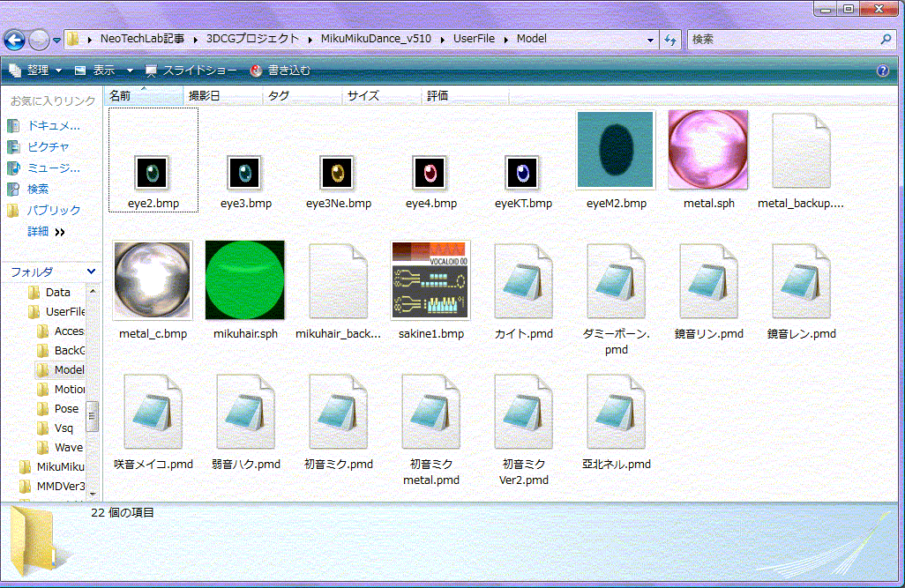The image size is (905, 588).
Task: Select the eye3.bmp file icon
Action: pos(245,173)
